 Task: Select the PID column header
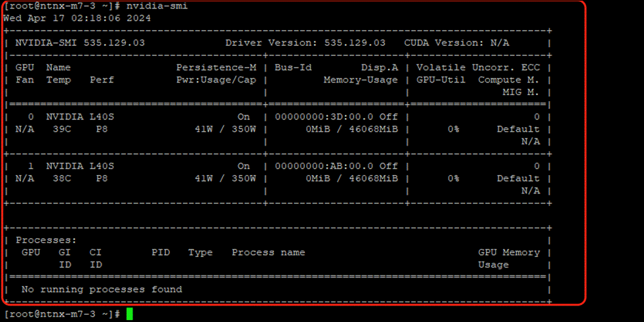pyautogui.click(x=161, y=252)
